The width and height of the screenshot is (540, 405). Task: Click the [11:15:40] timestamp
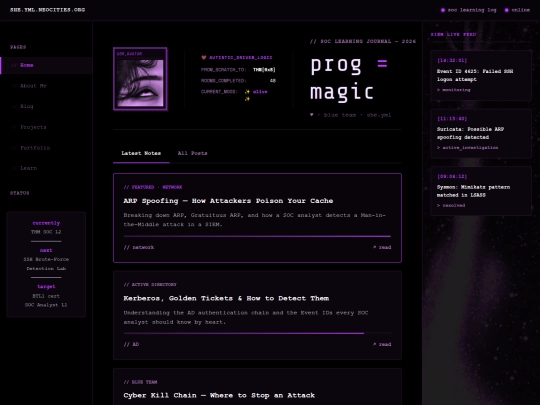pos(452,119)
